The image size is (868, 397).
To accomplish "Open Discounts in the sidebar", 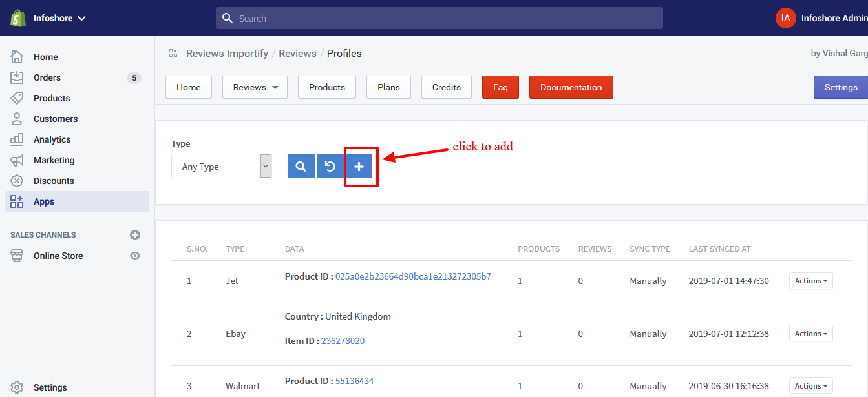I will (54, 181).
